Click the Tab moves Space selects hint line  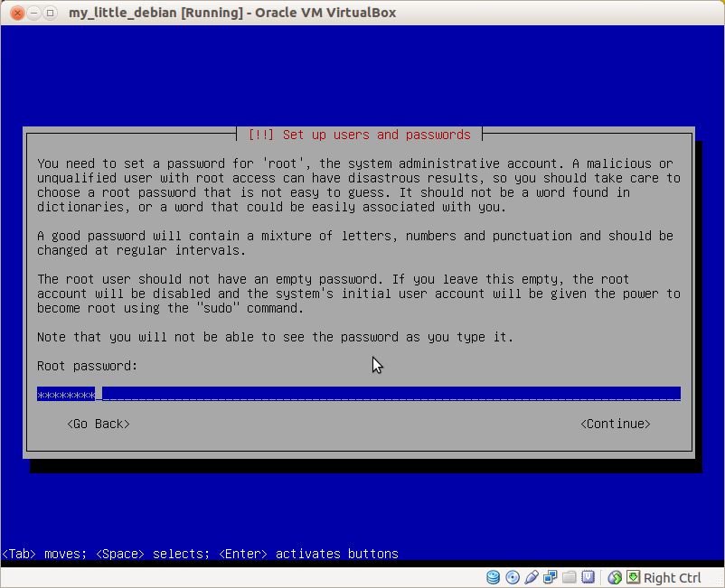200,554
